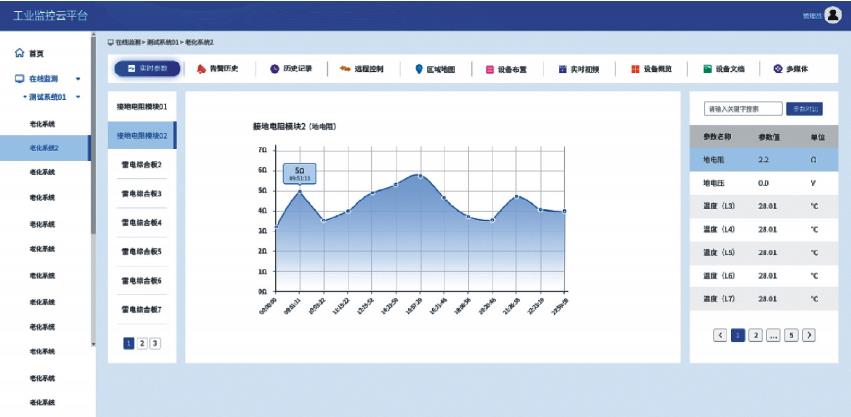Open the user avatar in the header
851x417 pixels.
tap(833, 15)
